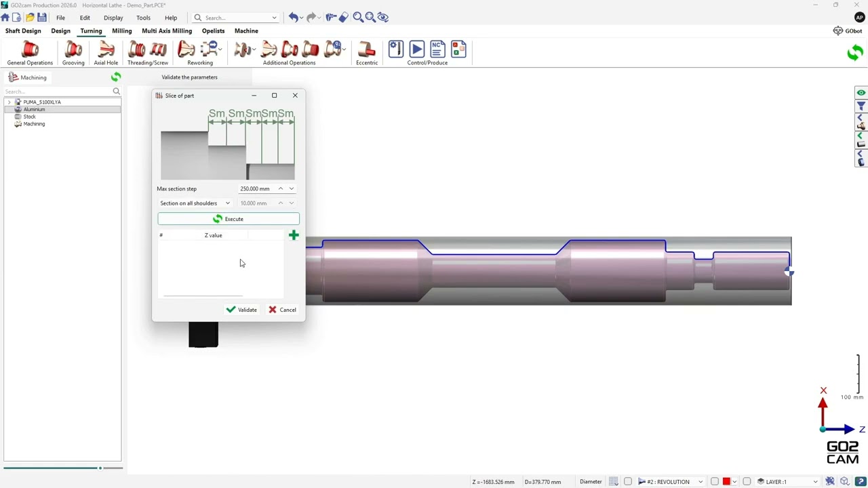Select the eraser tool in top toolbar
This screenshot has height=488, width=868.
pos(344,17)
